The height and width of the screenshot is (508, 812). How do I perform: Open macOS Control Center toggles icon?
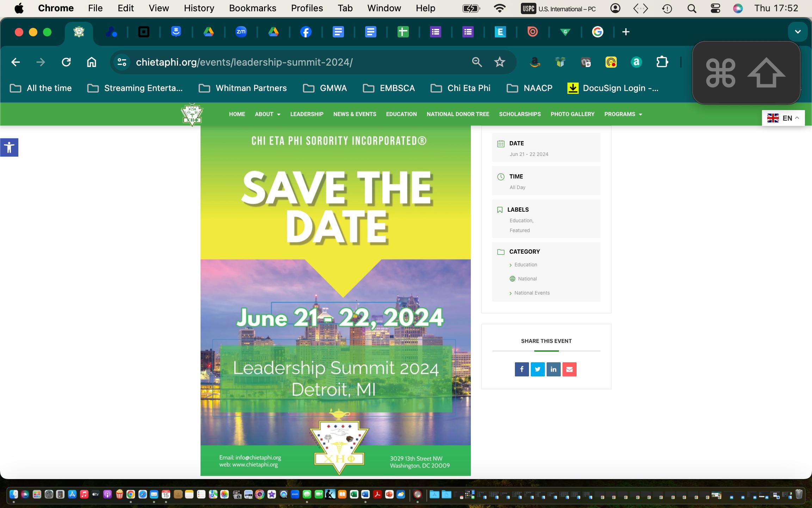tap(715, 8)
